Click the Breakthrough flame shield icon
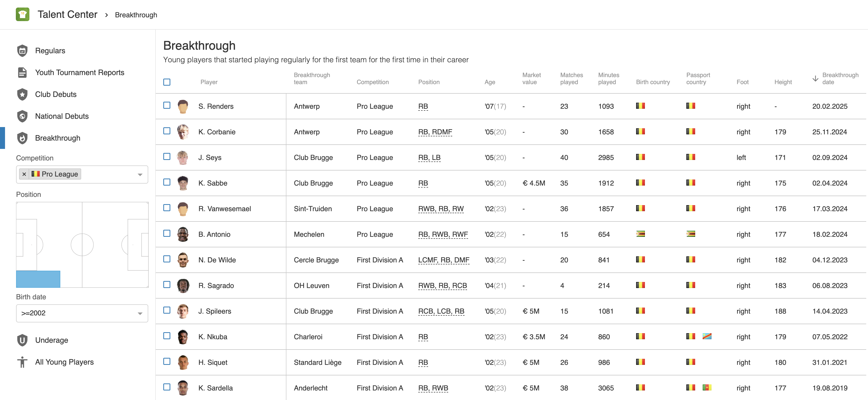Screen dimensions: 868x400 pos(22,138)
